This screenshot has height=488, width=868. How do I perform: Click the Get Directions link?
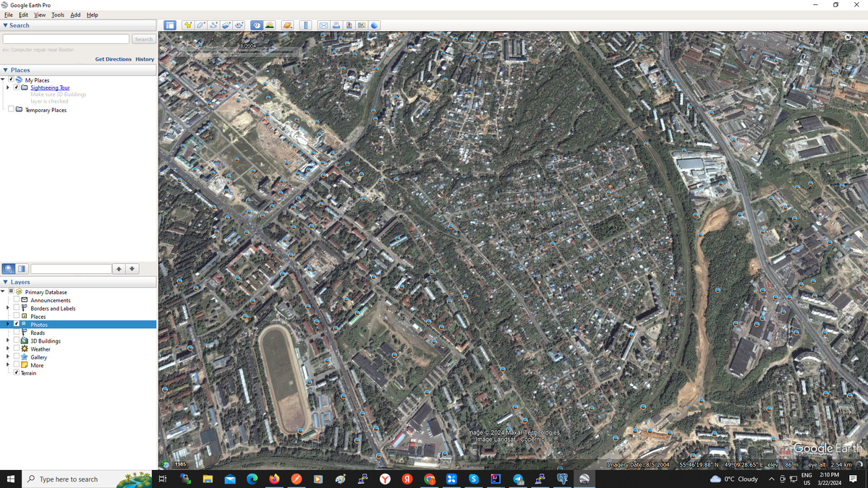tap(114, 59)
